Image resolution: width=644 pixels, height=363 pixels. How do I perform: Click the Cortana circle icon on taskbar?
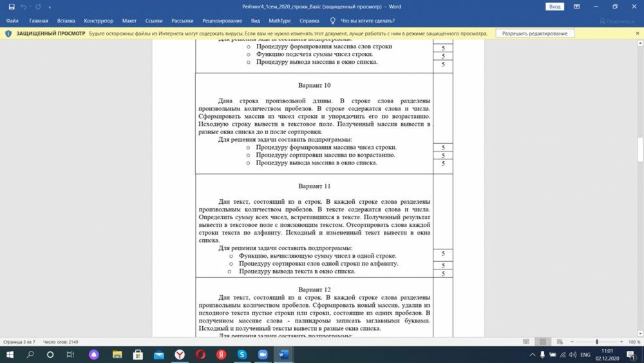pyautogui.click(x=50, y=355)
